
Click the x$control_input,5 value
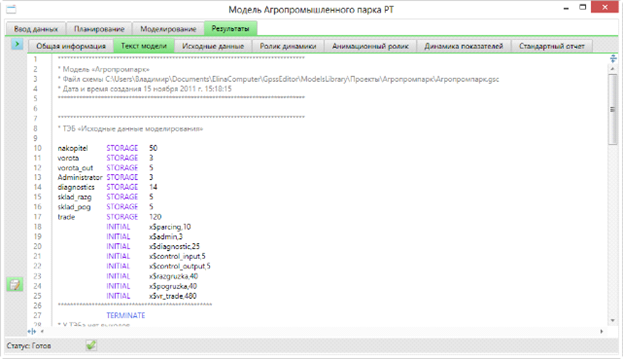pyautogui.click(x=177, y=257)
